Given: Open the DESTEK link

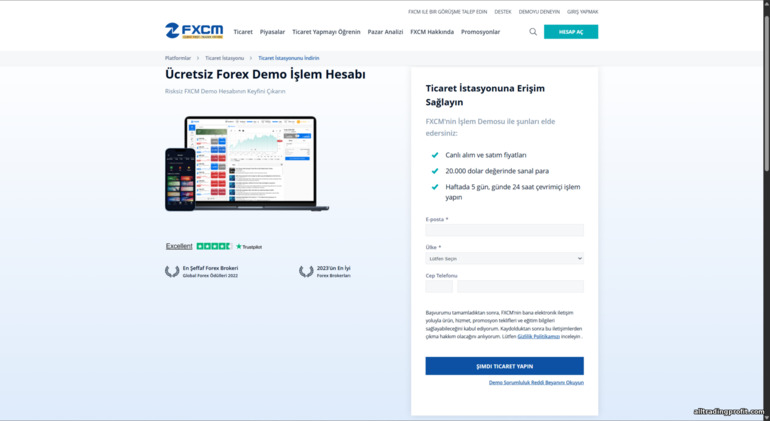Looking at the screenshot, I should click(502, 12).
